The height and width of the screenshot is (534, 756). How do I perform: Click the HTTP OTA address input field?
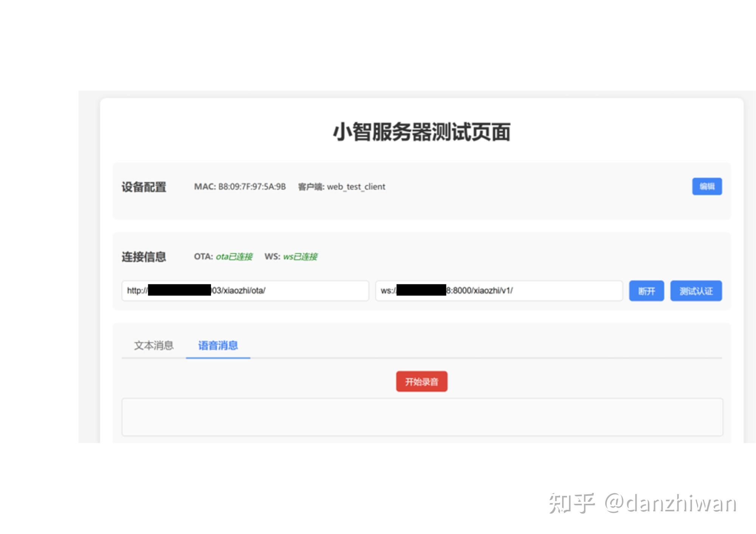pos(245,291)
